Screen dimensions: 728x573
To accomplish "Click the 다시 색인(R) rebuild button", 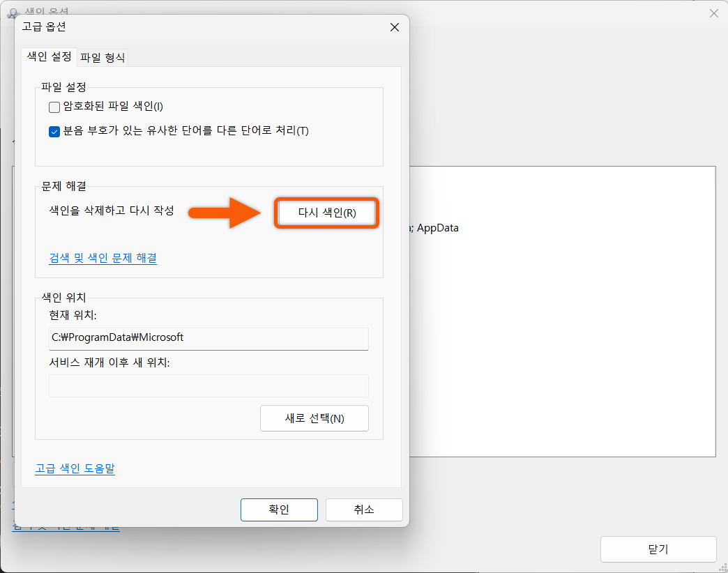I will click(x=326, y=213).
